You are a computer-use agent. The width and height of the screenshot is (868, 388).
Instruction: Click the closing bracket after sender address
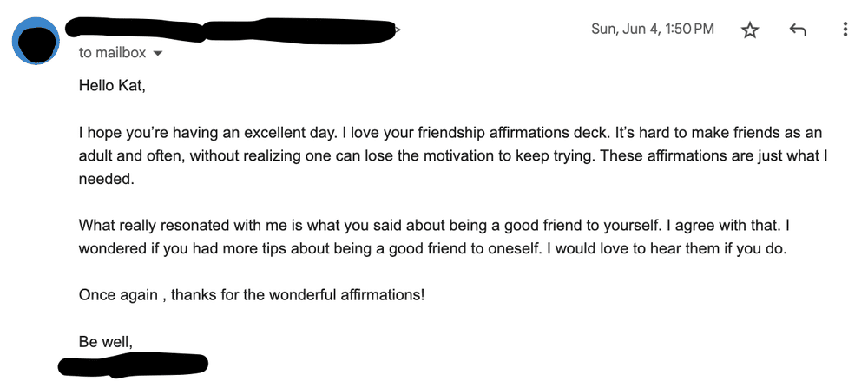click(x=398, y=29)
